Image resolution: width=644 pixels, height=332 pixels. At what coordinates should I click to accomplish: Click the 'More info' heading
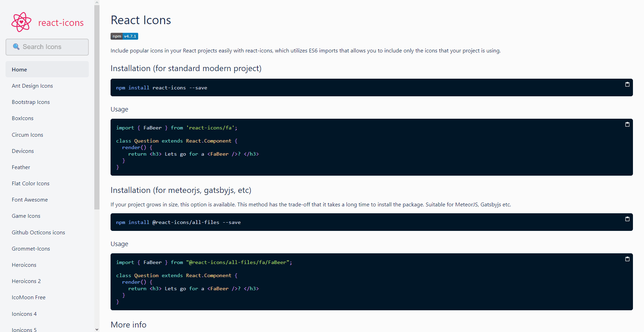129,325
